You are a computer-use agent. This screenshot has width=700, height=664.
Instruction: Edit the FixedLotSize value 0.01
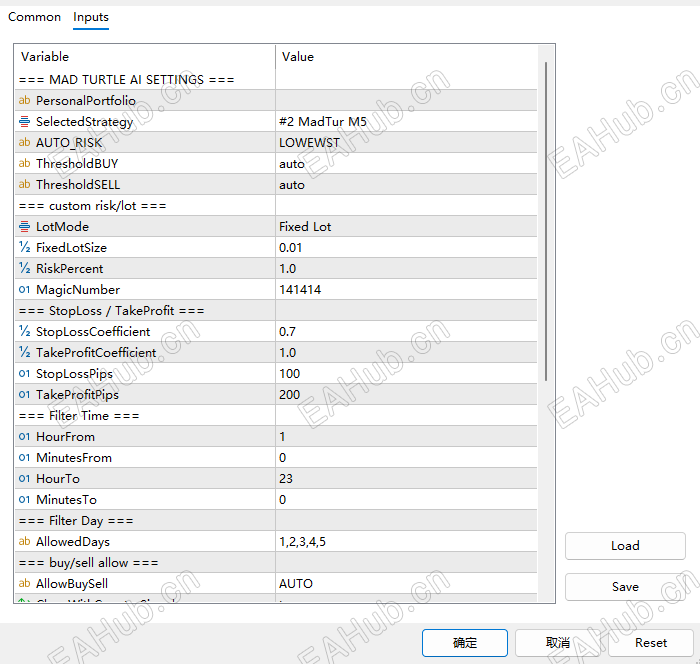[x=406, y=247]
